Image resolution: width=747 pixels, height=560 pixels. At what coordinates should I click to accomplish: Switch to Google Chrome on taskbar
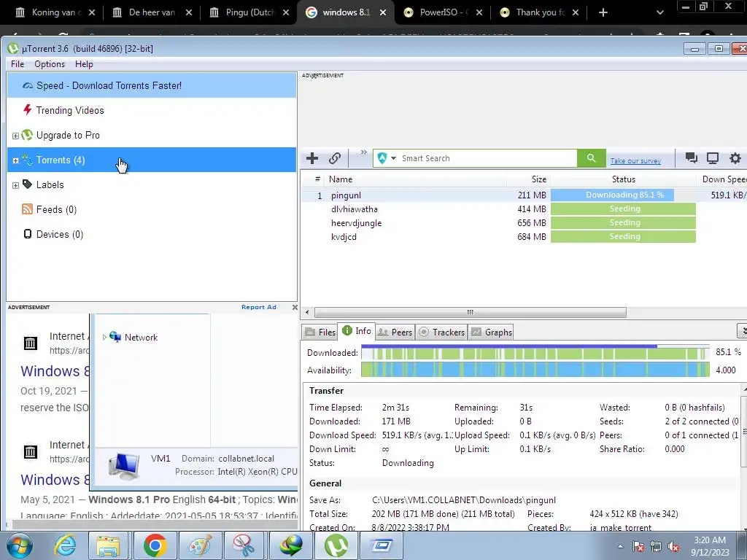[x=155, y=545]
